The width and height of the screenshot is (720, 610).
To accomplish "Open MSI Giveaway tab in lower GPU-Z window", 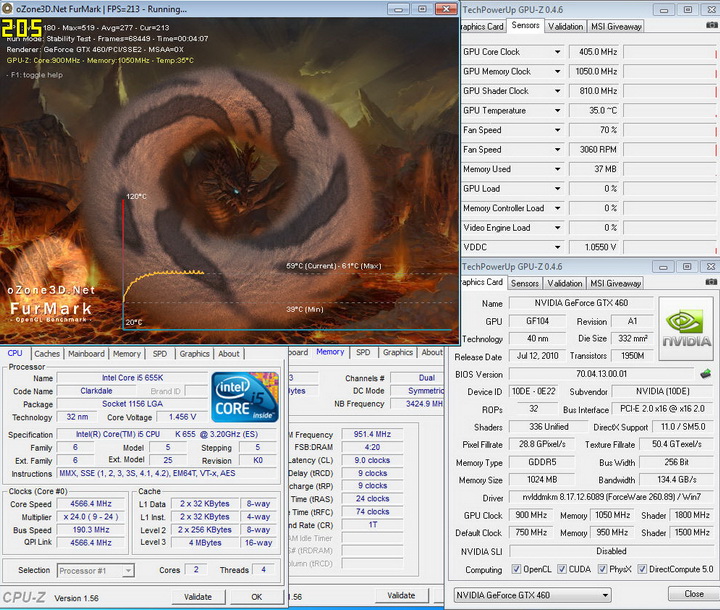I will 615,283.
